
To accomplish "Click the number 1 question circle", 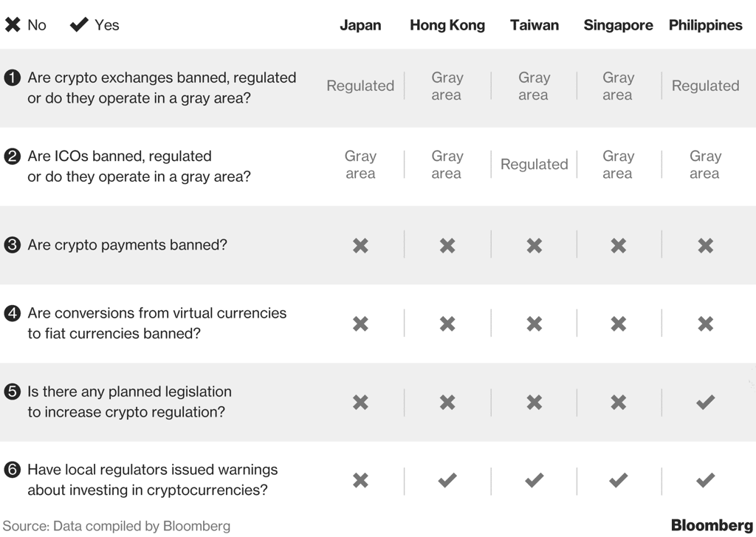I will click(12, 78).
